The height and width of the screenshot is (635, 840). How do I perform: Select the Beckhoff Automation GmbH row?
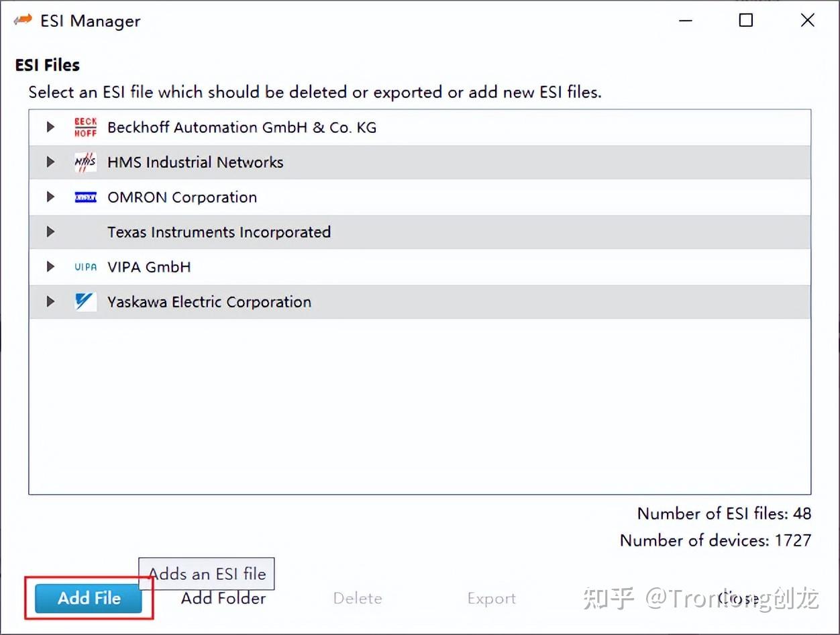[242, 127]
